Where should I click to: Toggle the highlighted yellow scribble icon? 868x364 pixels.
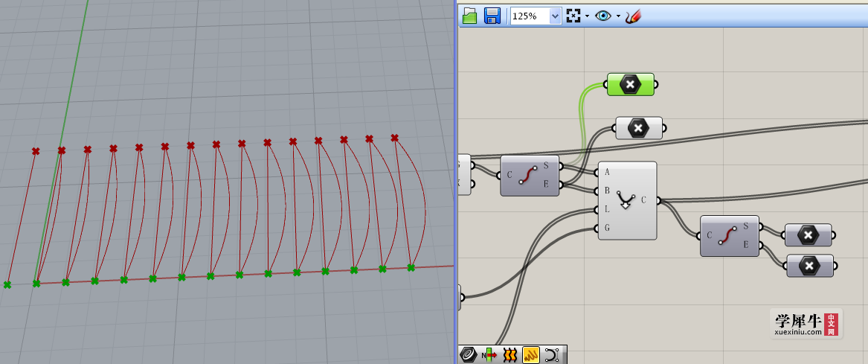pos(531,354)
